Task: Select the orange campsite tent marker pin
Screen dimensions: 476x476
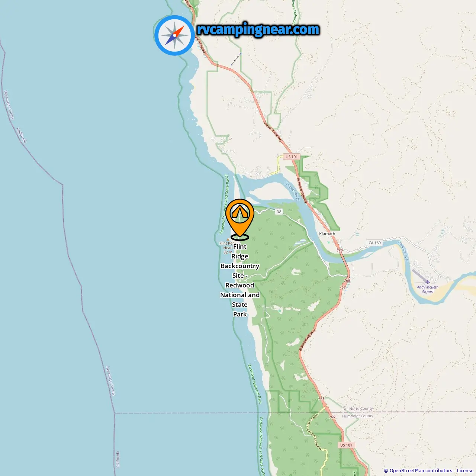Action: coord(240,219)
